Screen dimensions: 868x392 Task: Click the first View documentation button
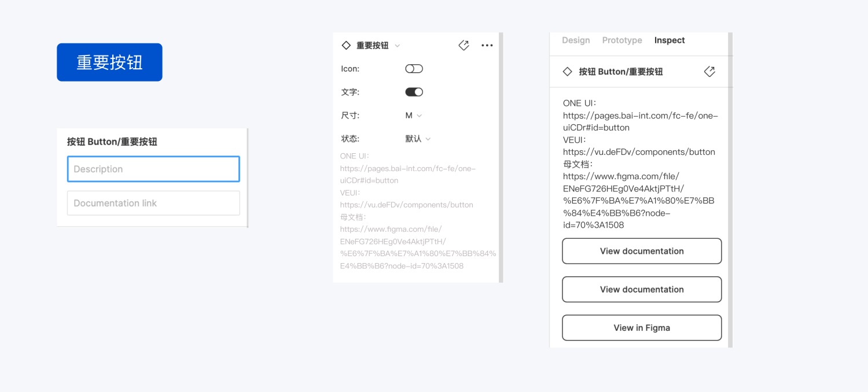point(642,251)
